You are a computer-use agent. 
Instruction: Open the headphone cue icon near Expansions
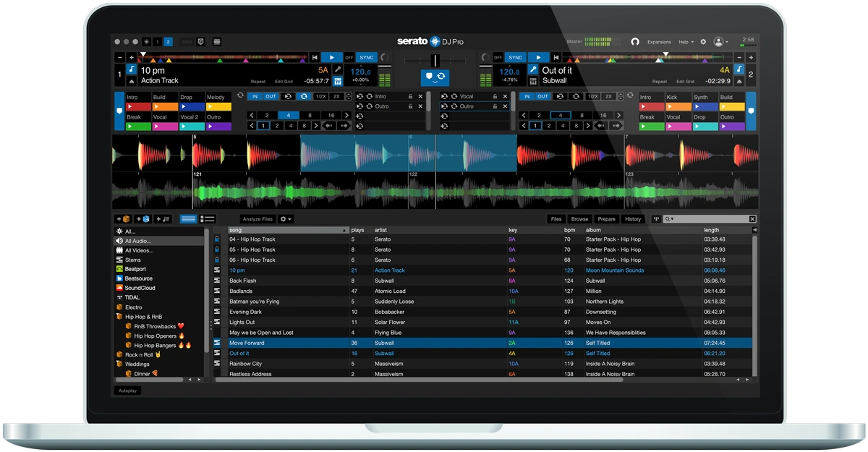point(635,42)
